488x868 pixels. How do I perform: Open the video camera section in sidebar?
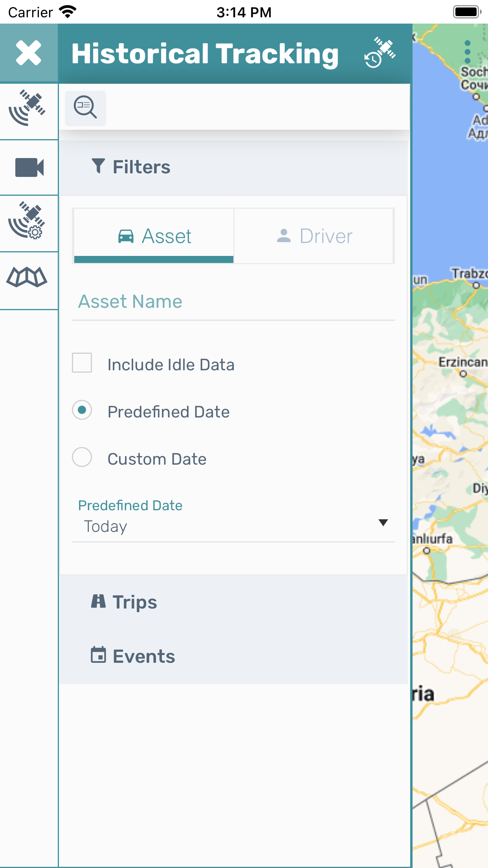(29, 167)
